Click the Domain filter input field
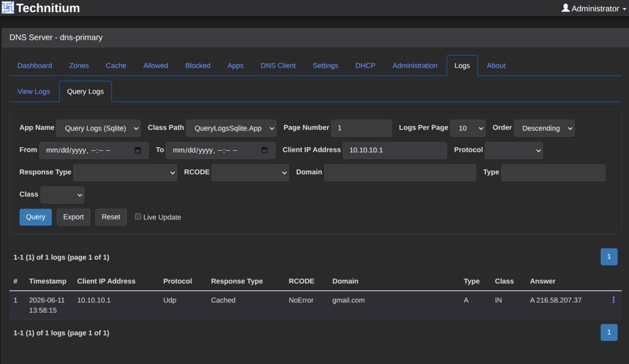Image resolution: width=629 pixels, height=364 pixels. click(x=400, y=173)
